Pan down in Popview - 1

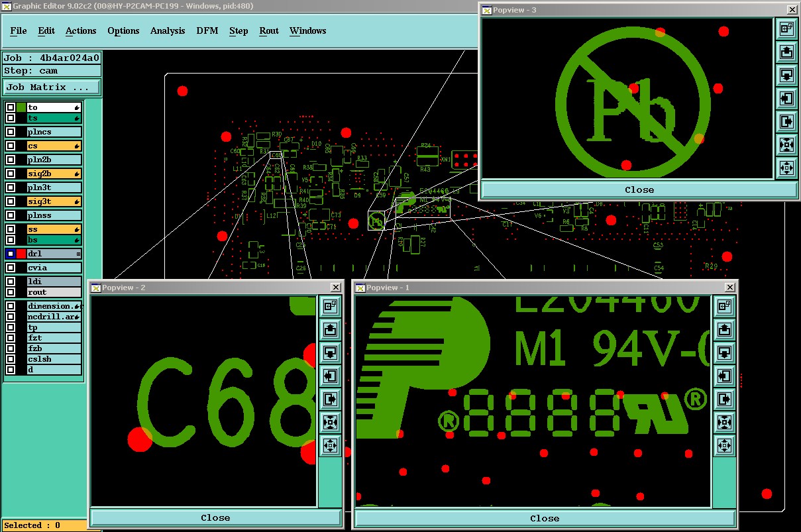723,352
